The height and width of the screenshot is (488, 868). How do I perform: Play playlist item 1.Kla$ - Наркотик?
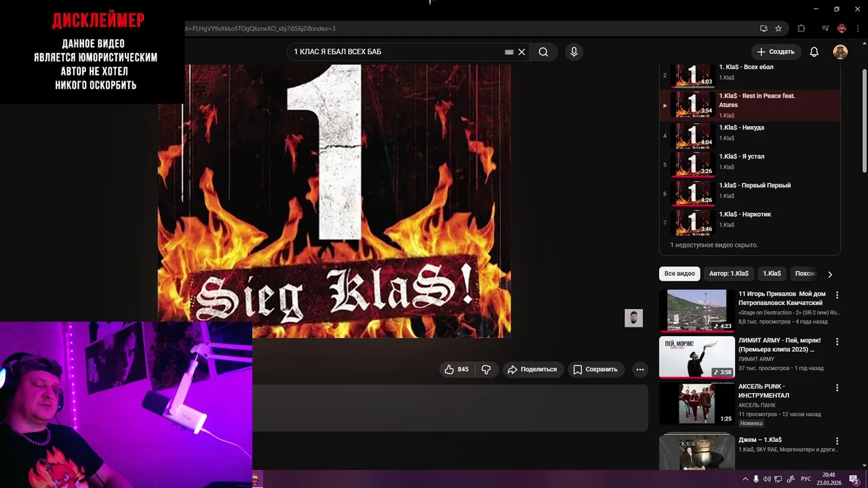pos(750,222)
